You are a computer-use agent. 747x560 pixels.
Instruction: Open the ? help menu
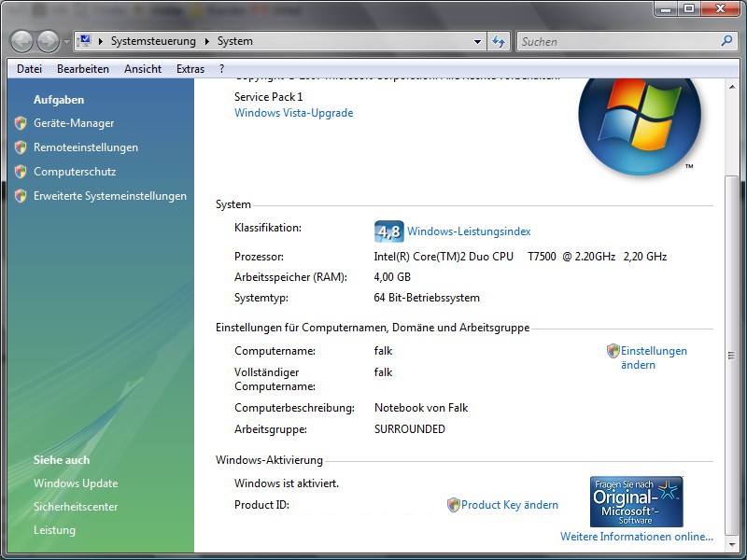coord(222,69)
